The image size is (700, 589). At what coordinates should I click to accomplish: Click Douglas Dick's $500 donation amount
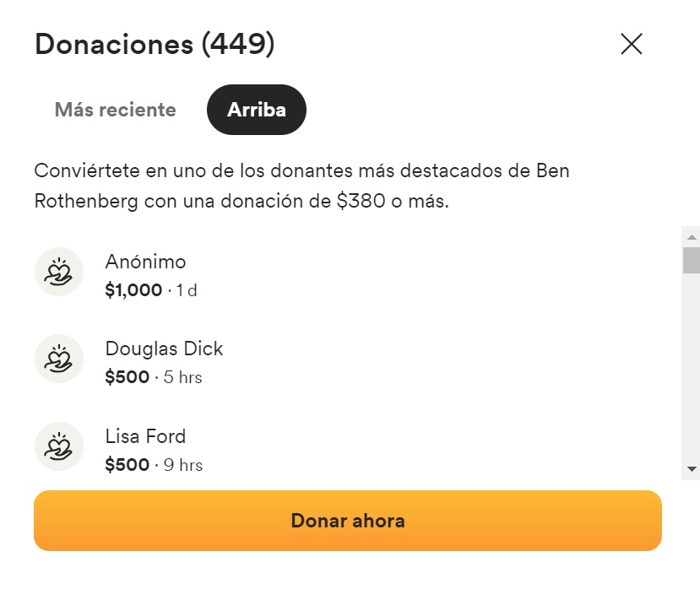[x=127, y=377]
